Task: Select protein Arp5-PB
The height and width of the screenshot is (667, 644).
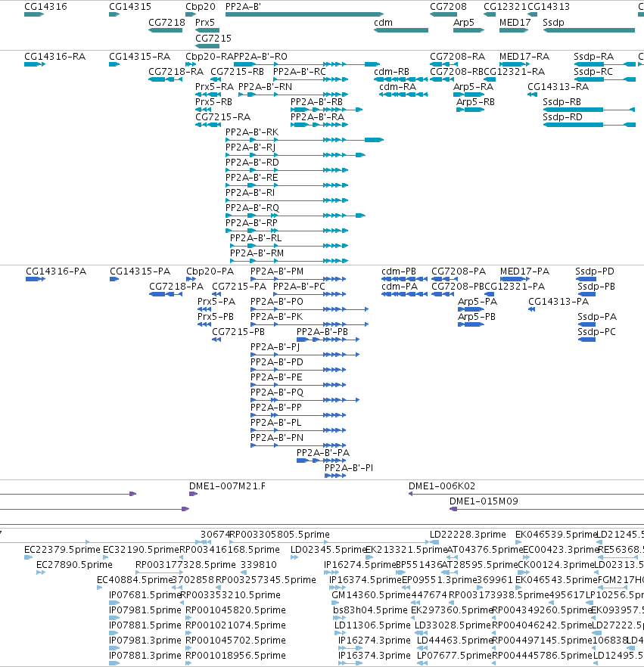Action: point(476,317)
